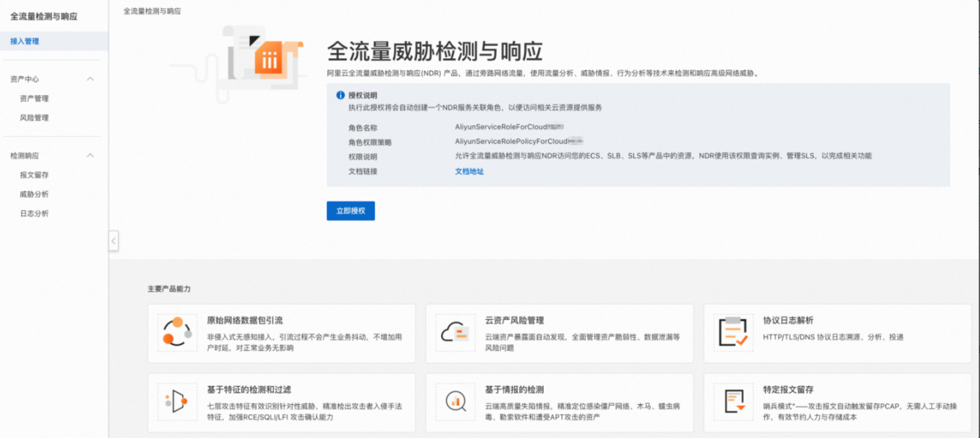
Task: Click the 检测响应 section label
Action: (x=25, y=155)
